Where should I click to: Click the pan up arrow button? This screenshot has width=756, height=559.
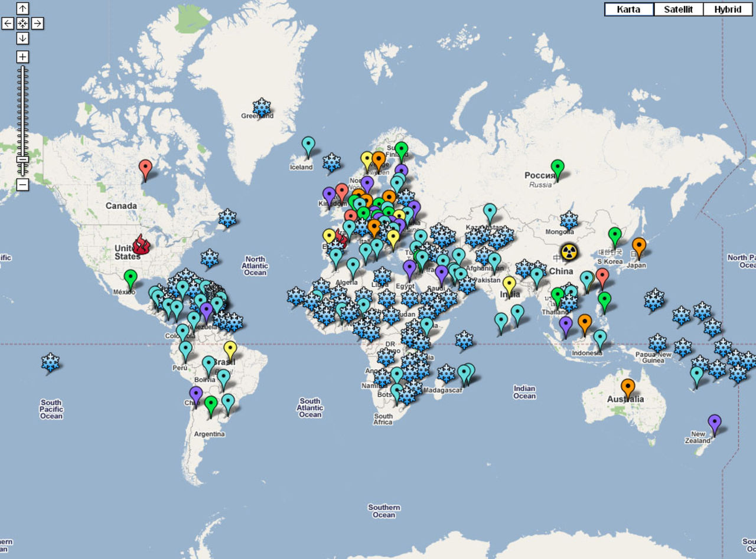pyautogui.click(x=22, y=8)
